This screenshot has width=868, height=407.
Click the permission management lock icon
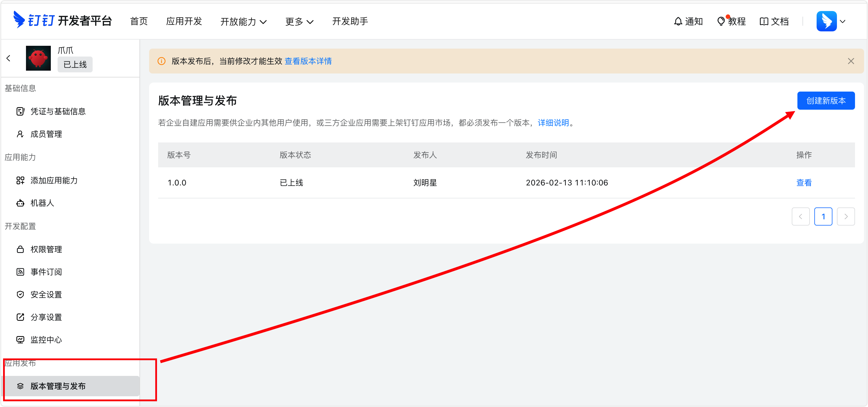pos(20,249)
